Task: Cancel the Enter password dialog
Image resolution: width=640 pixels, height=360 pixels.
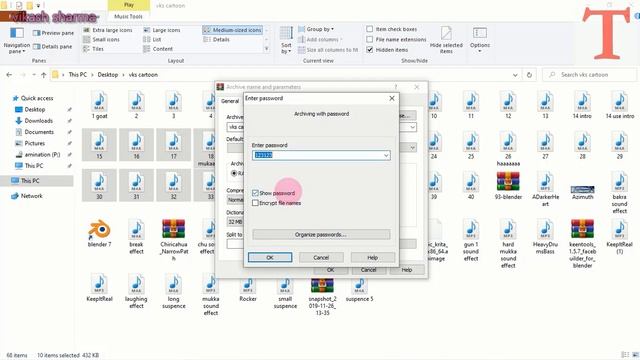Action: click(x=321, y=258)
